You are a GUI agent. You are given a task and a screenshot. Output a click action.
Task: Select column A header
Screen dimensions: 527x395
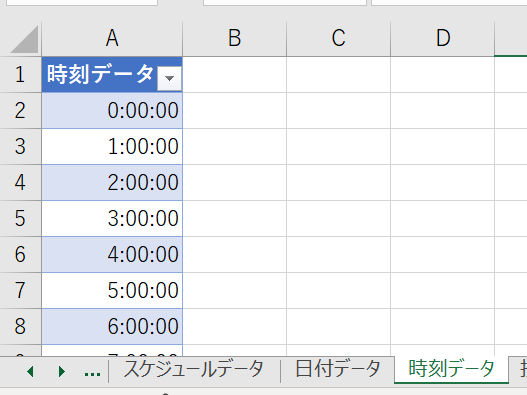[112, 38]
